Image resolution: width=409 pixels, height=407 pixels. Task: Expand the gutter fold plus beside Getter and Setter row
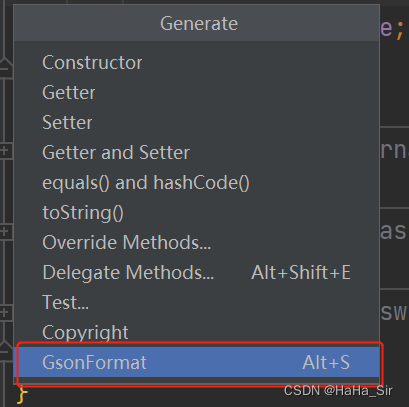[x=5, y=151]
